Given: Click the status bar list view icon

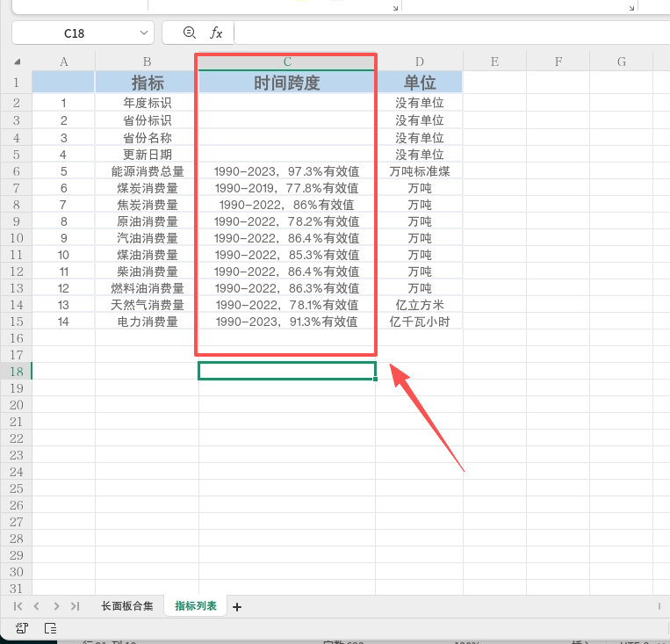Looking at the screenshot, I should [x=50, y=628].
